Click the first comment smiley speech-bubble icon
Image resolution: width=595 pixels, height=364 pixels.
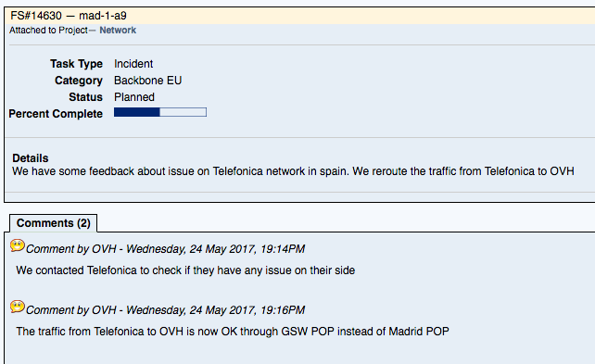click(18, 245)
